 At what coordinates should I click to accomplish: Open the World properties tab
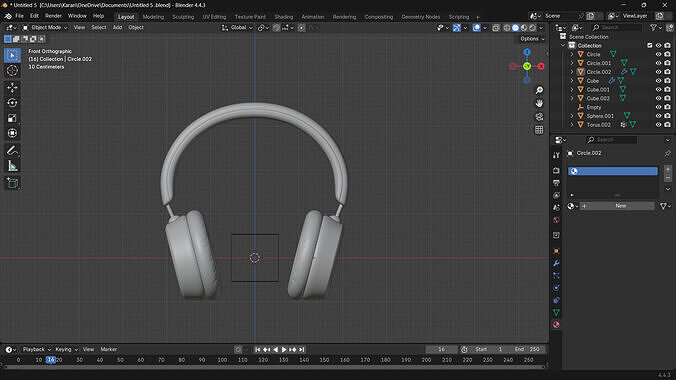coord(556,220)
